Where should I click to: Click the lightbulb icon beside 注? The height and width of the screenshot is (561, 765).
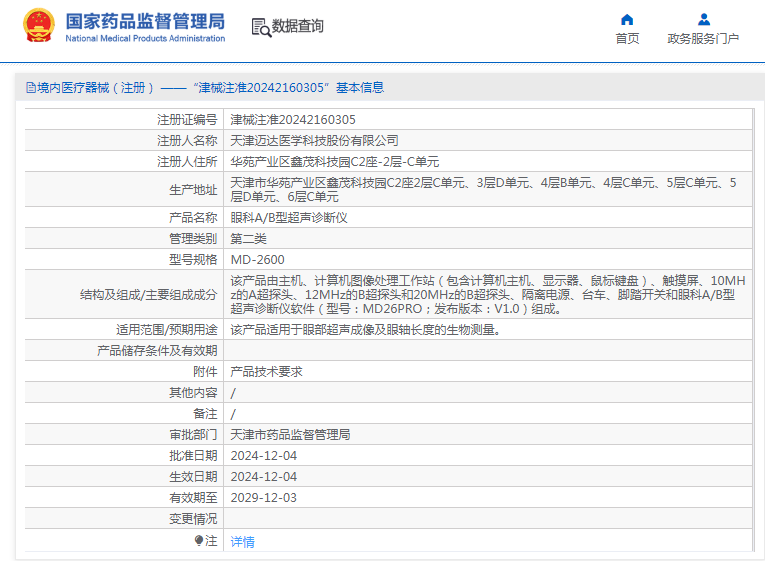(199, 540)
